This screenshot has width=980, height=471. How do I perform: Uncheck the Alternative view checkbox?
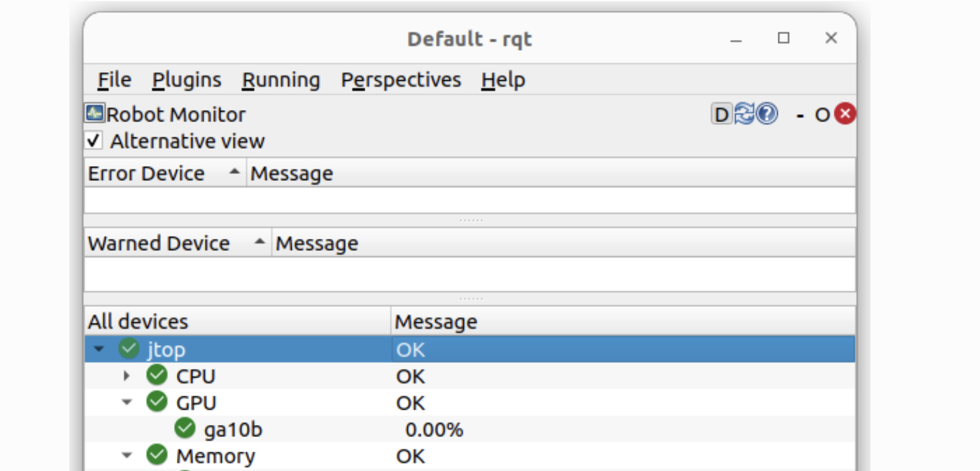point(94,141)
